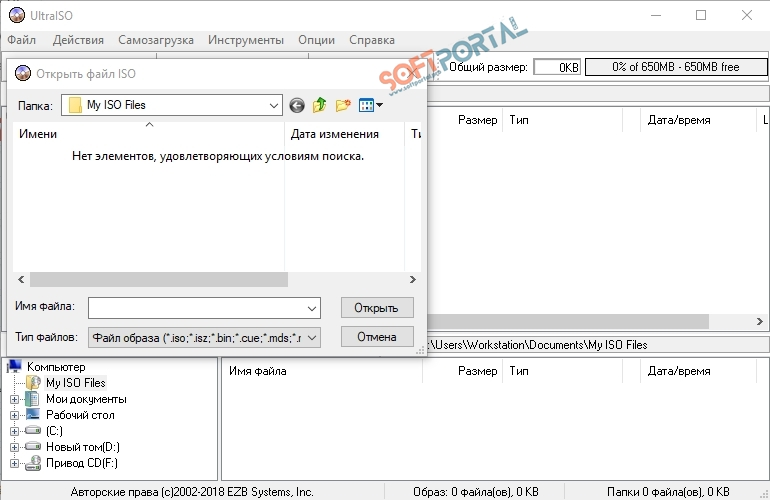Open the Инструменты menu
Screen dimensions: 770x500
point(246,40)
